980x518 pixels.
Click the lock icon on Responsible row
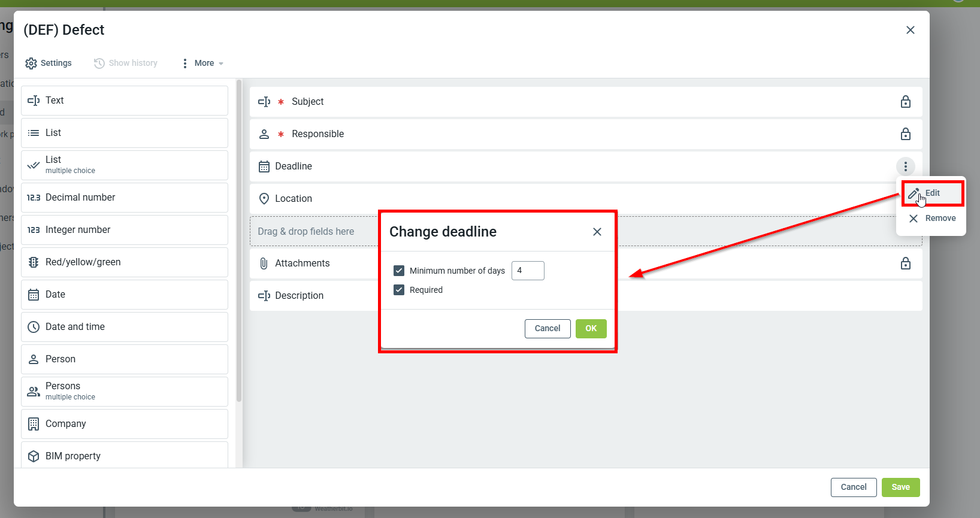point(905,134)
